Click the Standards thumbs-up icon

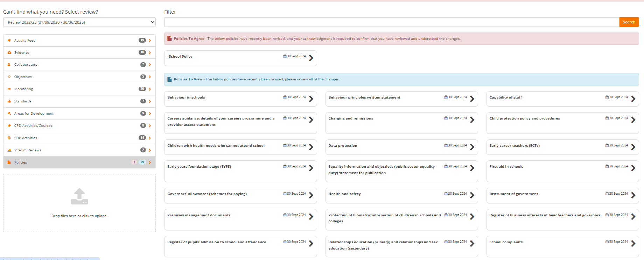pyautogui.click(x=9, y=101)
